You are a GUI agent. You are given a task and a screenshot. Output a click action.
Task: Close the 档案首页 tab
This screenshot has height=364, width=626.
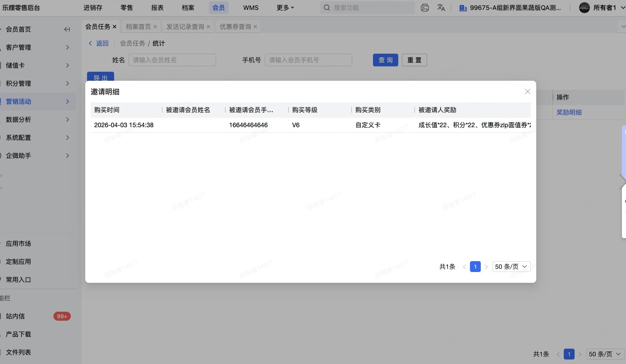[155, 27]
